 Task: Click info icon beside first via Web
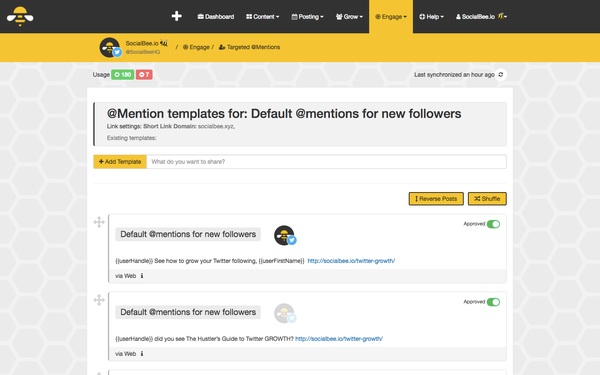(142, 276)
